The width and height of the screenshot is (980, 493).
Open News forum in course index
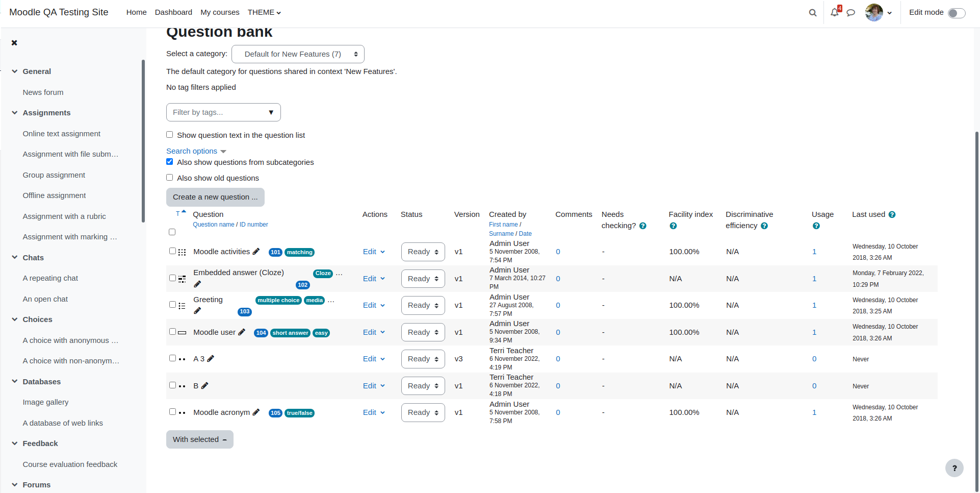pos(43,92)
